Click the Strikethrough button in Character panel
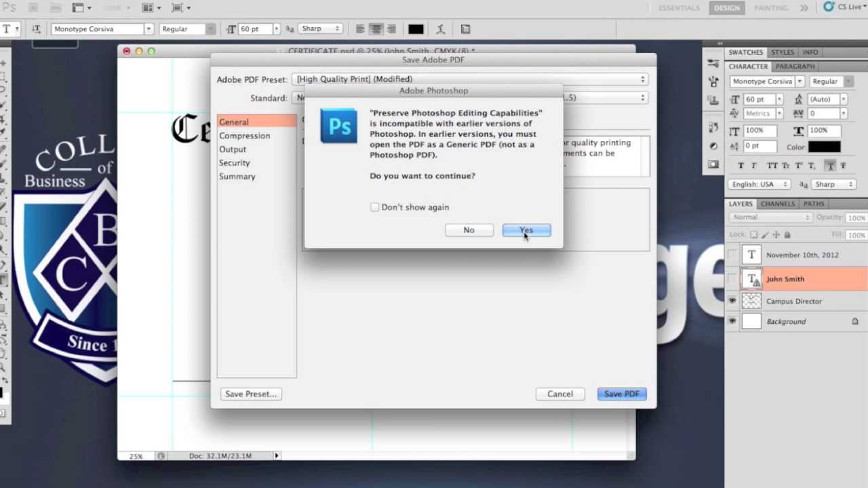 tap(843, 165)
